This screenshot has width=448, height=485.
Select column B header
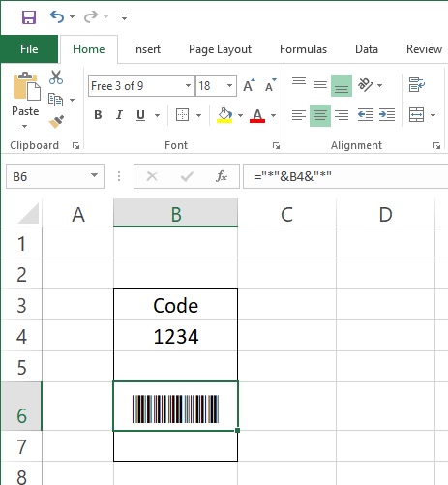pos(175,213)
